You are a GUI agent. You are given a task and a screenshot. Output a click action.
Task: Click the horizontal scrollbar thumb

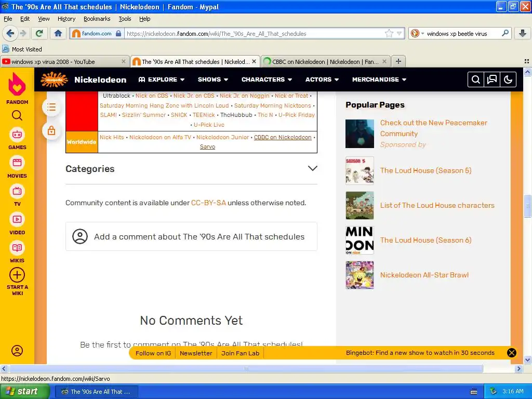pos(246,368)
